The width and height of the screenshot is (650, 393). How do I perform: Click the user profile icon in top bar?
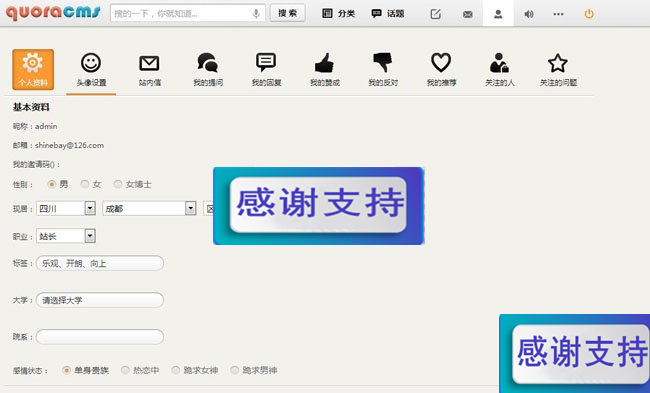[x=498, y=14]
